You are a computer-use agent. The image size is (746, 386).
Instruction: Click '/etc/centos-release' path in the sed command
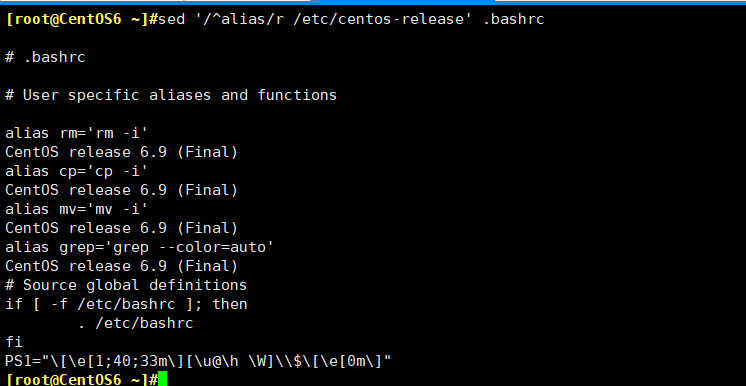tap(379, 20)
